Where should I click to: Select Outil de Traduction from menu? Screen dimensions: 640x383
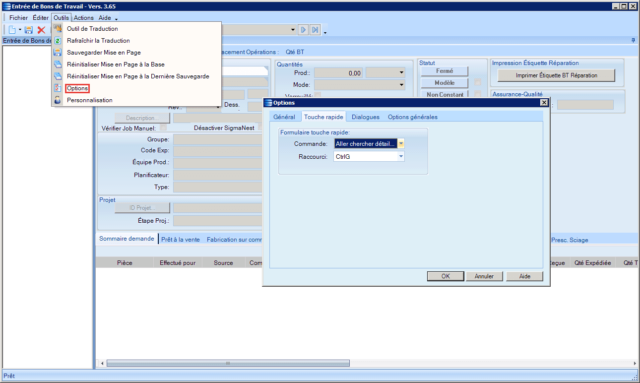click(x=92, y=29)
